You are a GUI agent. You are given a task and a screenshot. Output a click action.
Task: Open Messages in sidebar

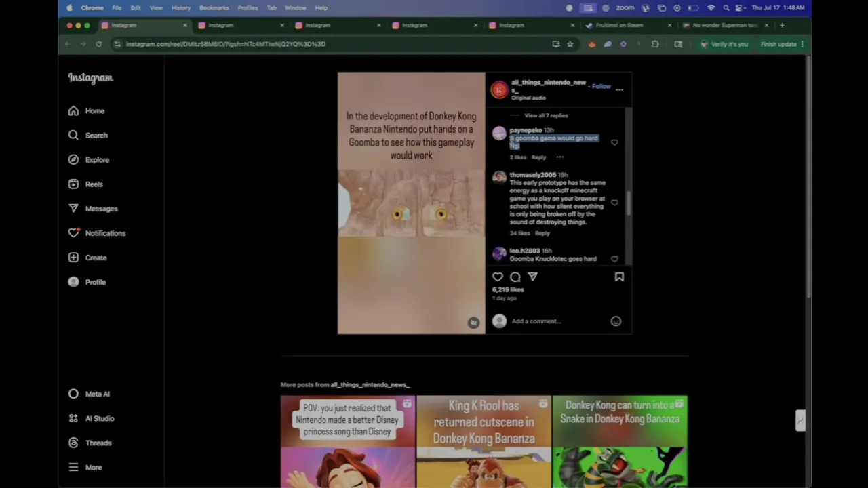93,208
